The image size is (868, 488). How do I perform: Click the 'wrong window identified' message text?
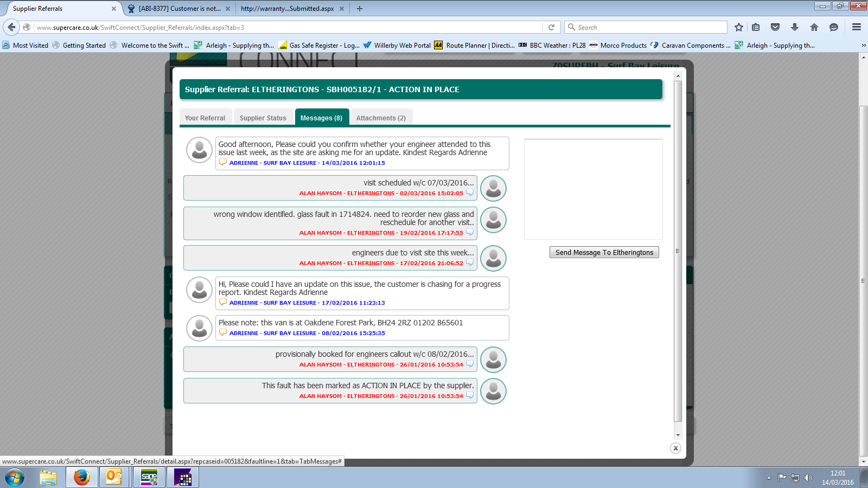tap(344, 218)
